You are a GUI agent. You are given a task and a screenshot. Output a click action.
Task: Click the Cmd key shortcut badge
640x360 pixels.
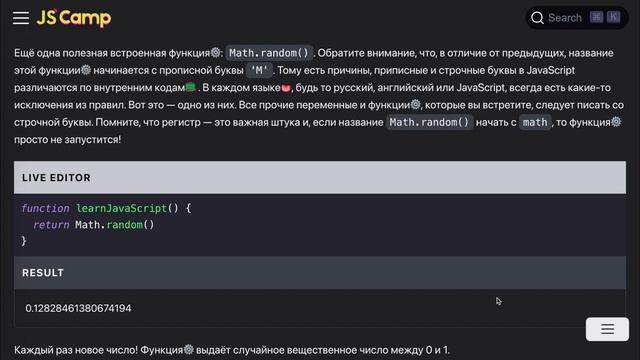click(x=597, y=17)
